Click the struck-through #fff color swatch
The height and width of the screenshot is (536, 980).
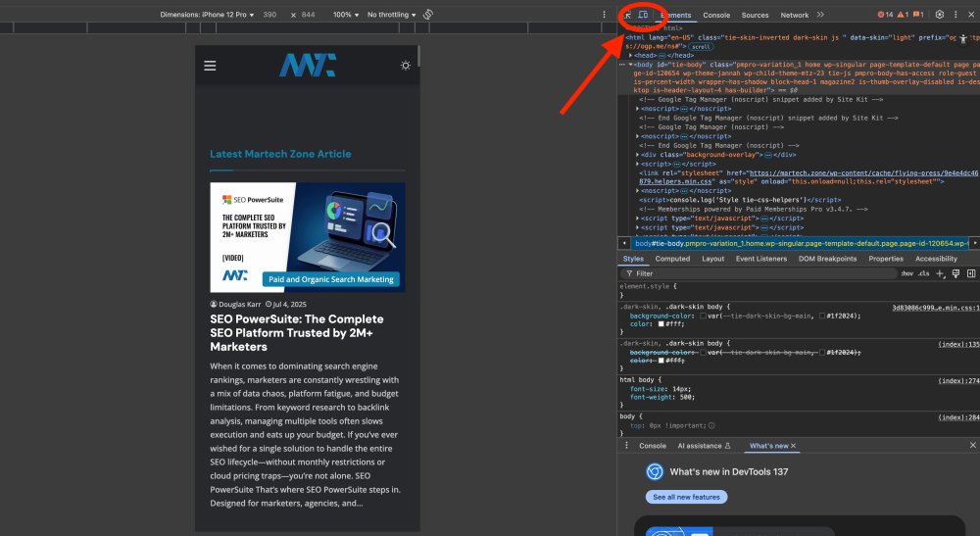(x=661, y=361)
